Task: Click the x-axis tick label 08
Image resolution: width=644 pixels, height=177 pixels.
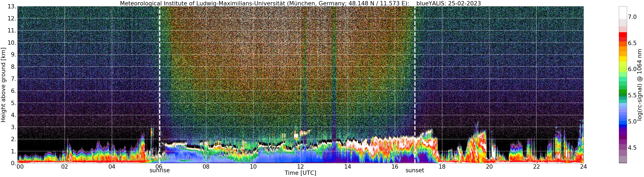Action: point(206,167)
